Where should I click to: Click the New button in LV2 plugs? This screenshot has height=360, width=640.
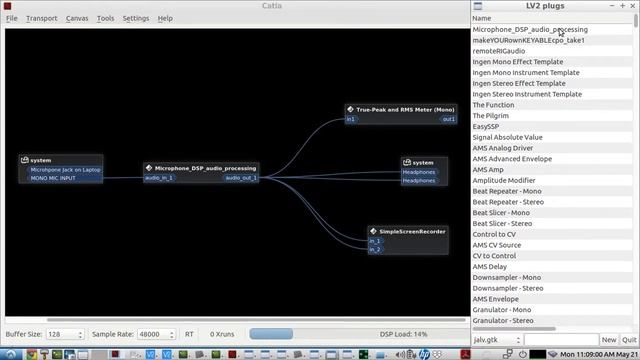click(609, 340)
